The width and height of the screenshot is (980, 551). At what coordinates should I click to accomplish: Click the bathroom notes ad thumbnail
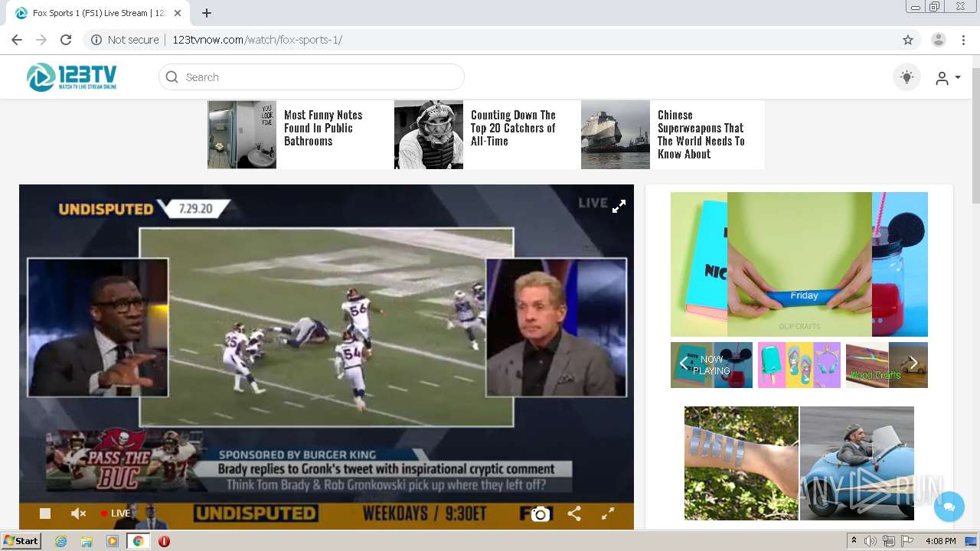click(x=242, y=135)
